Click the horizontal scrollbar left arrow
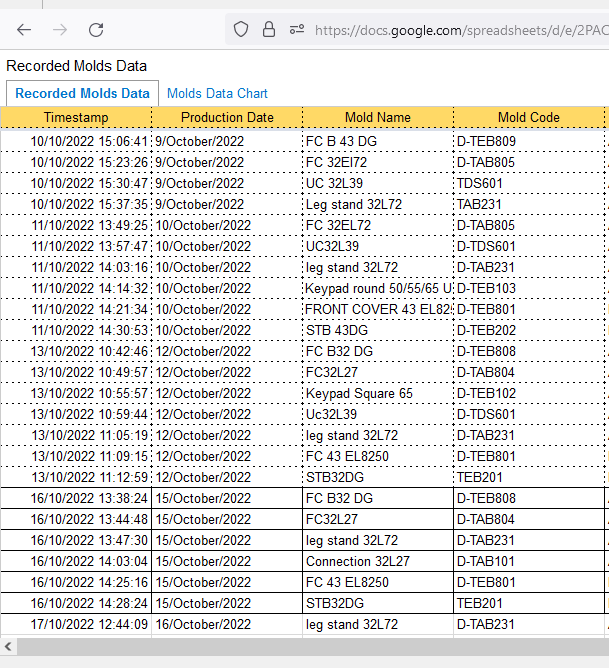The height and width of the screenshot is (668, 609). pyautogui.click(x=8, y=647)
